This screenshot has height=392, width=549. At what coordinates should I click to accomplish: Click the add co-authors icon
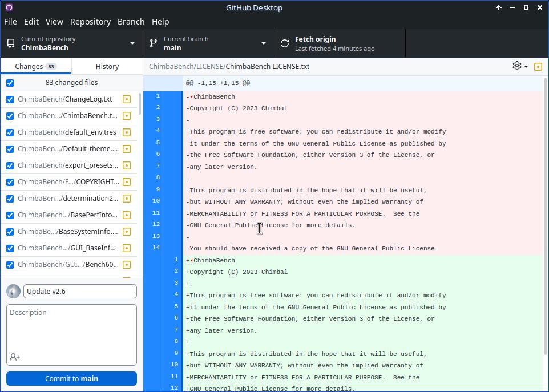pyautogui.click(x=15, y=357)
